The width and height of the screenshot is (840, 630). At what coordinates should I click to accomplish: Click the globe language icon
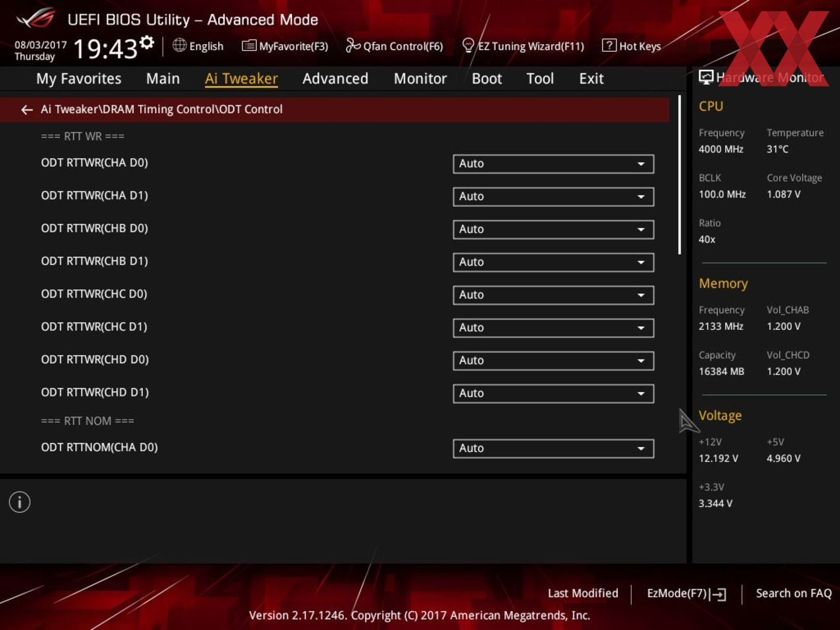179,45
